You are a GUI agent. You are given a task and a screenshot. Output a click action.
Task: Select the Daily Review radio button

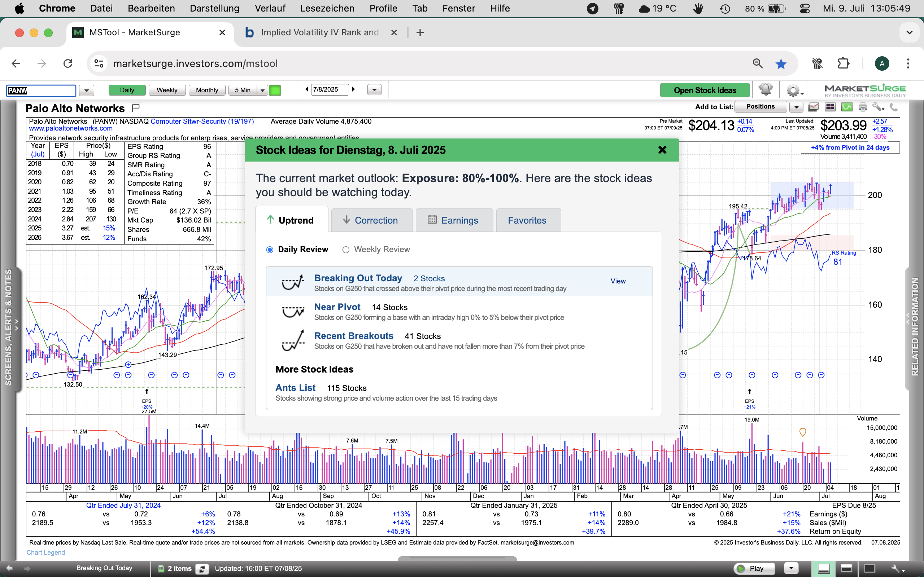click(x=270, y=250)
